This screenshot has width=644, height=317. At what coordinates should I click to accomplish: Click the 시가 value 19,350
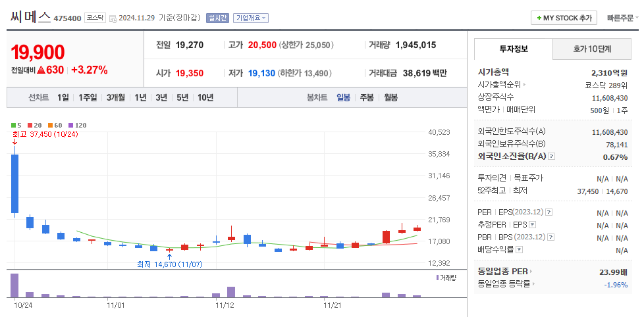pos(190,74)
